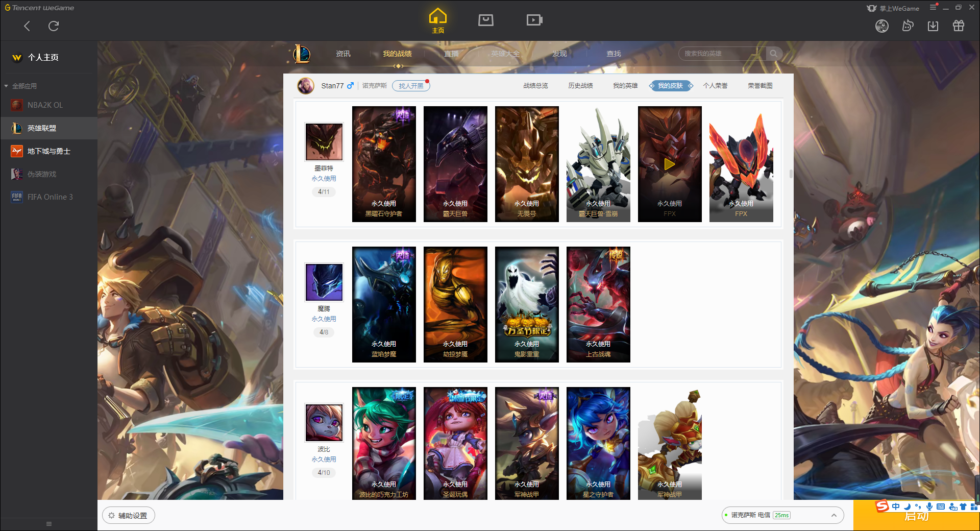This screenshot has height=531, width=980.
Task: Open the 资讯 tab
Action: coord(343,54)
